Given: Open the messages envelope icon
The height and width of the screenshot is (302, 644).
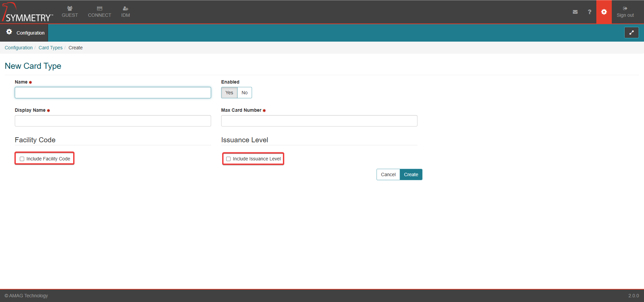Looking at the screenshot, I should click(x=575, y=12).
